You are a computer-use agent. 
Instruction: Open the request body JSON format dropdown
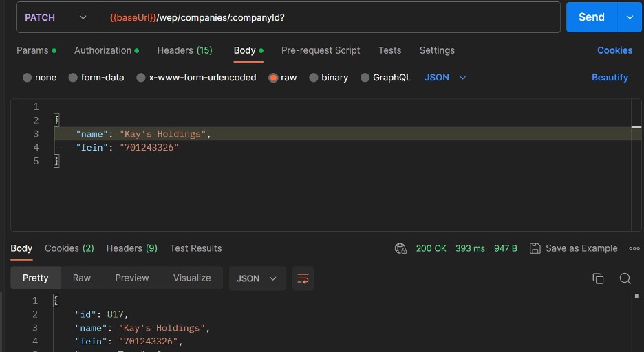click(445, 78)
